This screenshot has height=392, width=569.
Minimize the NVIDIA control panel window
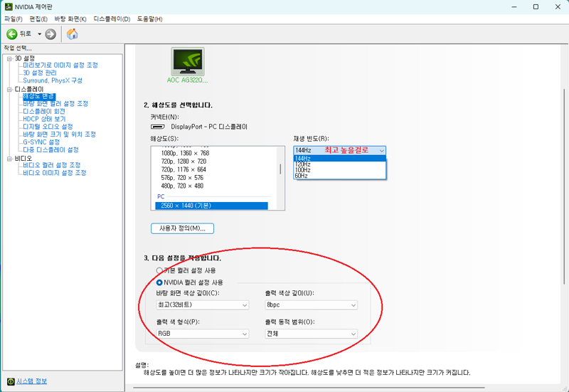(x=514, y=7)
